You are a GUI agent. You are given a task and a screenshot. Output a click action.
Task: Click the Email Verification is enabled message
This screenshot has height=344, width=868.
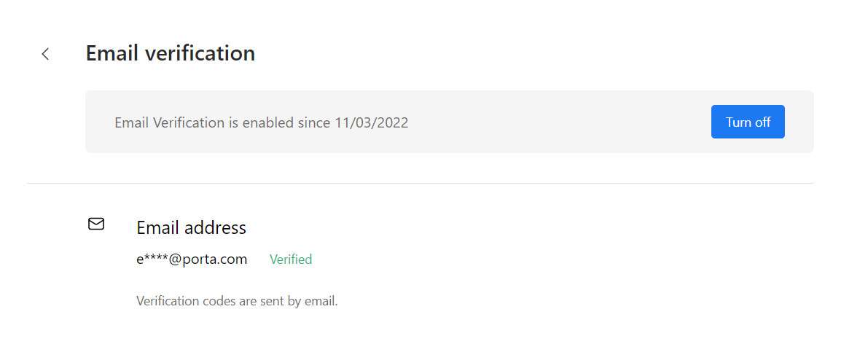tap(262, 122)
